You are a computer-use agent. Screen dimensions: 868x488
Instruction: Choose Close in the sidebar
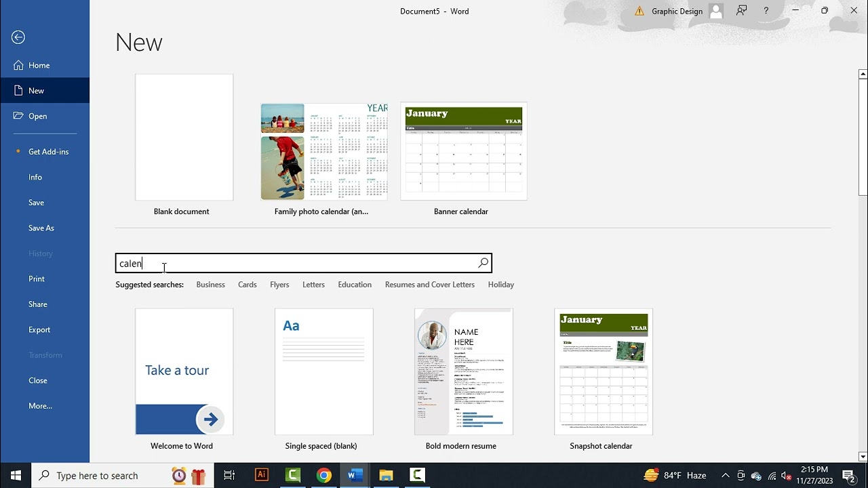[45, 380]
